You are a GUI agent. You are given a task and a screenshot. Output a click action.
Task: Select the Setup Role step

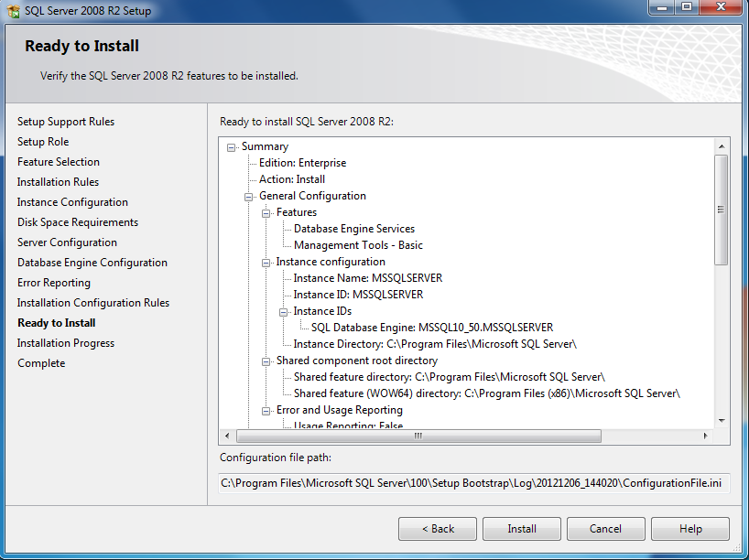(x=43, y=142)
